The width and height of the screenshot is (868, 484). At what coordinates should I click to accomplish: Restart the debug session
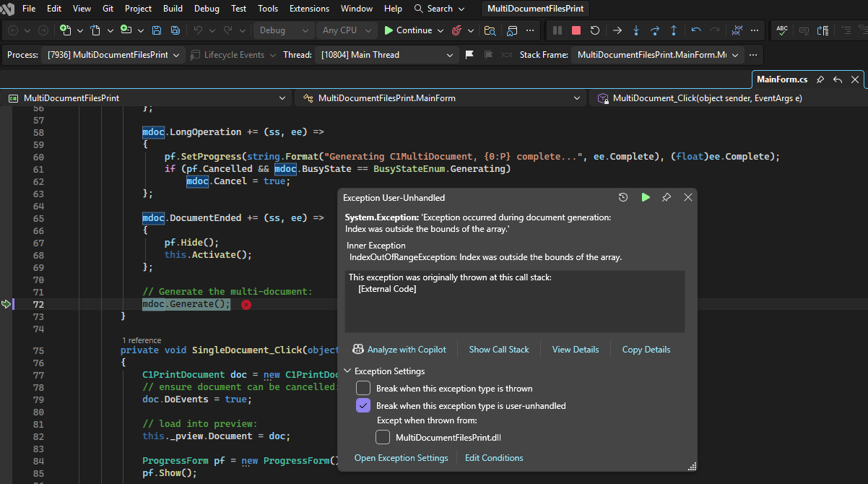pyautogui.click(x=594, y=30)
